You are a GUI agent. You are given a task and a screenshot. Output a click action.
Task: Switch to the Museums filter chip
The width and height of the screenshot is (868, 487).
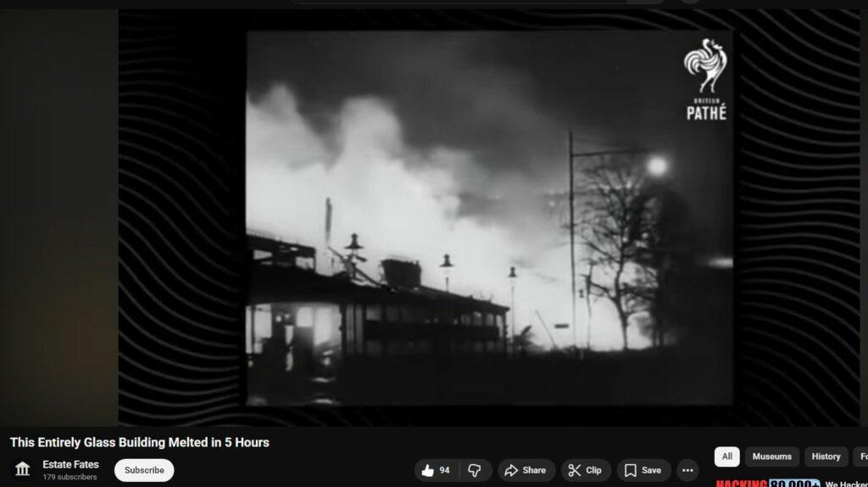pos(771,456)
